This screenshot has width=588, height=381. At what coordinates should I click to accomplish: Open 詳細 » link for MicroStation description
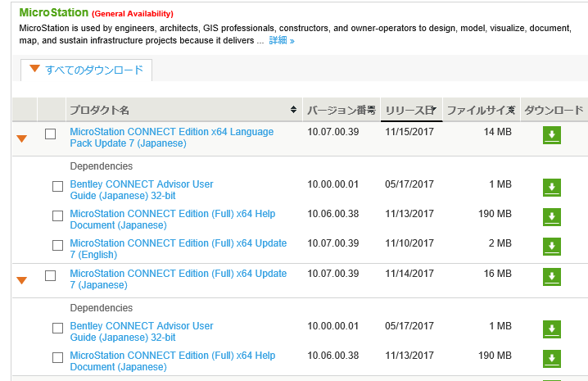point(282,40)
